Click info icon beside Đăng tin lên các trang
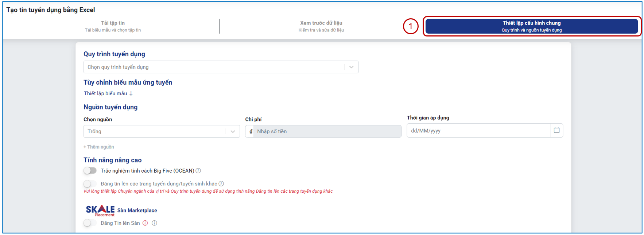The width and height of the screenshot is (644, 235). click(221, 184)
